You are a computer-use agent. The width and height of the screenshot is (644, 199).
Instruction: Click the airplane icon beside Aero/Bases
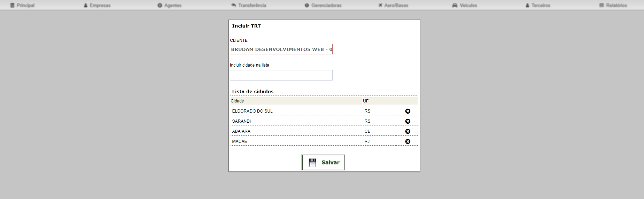380,5
